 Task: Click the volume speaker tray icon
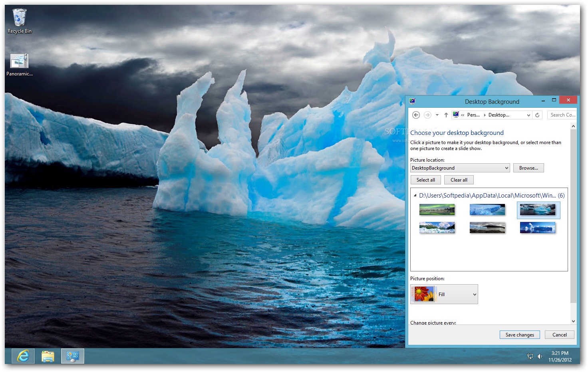[x=540, y=356]
